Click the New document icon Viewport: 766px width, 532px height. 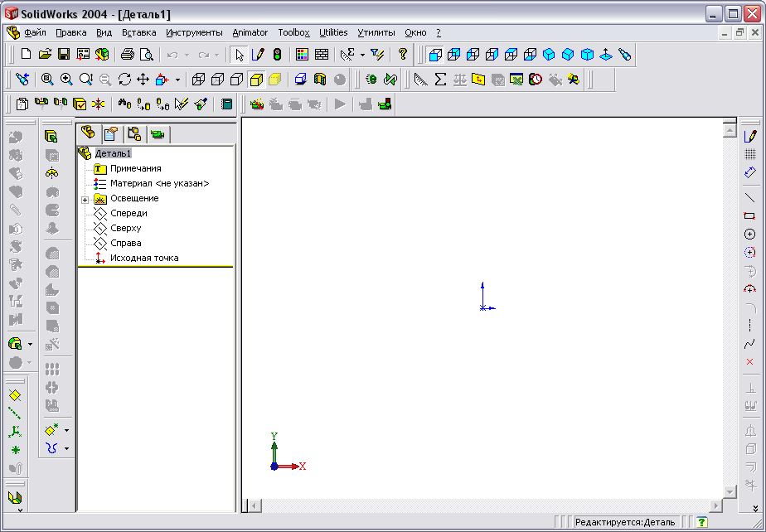tap(26, 54)
